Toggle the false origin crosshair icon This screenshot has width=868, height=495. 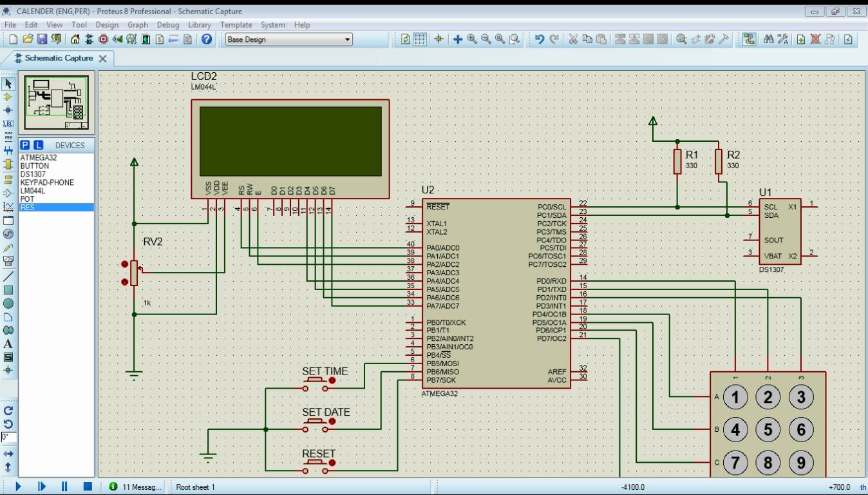[439, 39]
